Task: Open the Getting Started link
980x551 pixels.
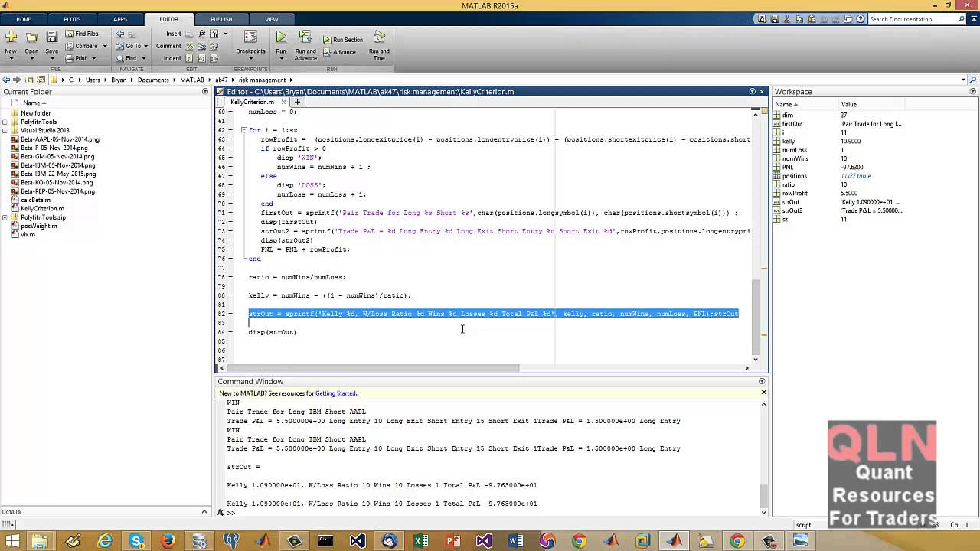Action: pyautogui.click(x=335, y=393)
